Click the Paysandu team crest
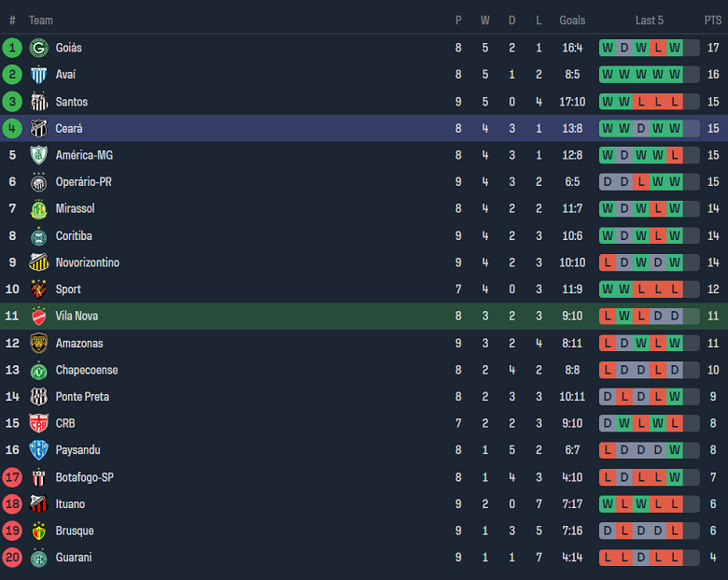This screenshot has height=580, width=728. pyautogui.click(x=38, y=450)
